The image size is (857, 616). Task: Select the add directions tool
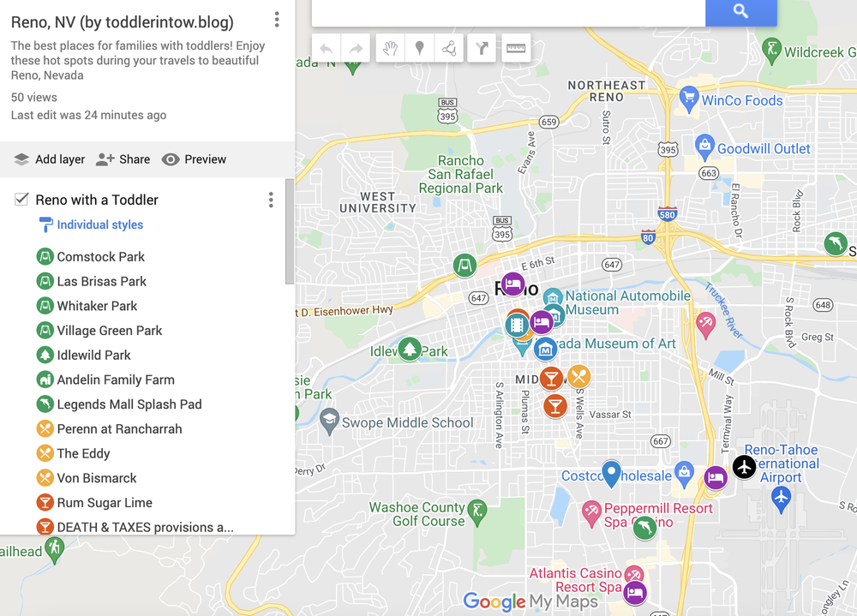coord(482,49)
